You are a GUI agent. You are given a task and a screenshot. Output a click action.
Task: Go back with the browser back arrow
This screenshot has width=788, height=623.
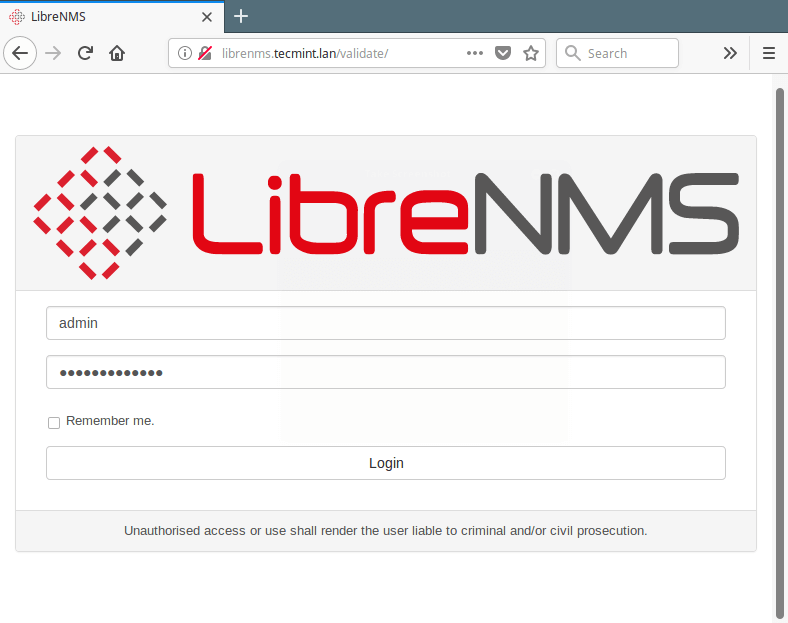coord(20,53)
